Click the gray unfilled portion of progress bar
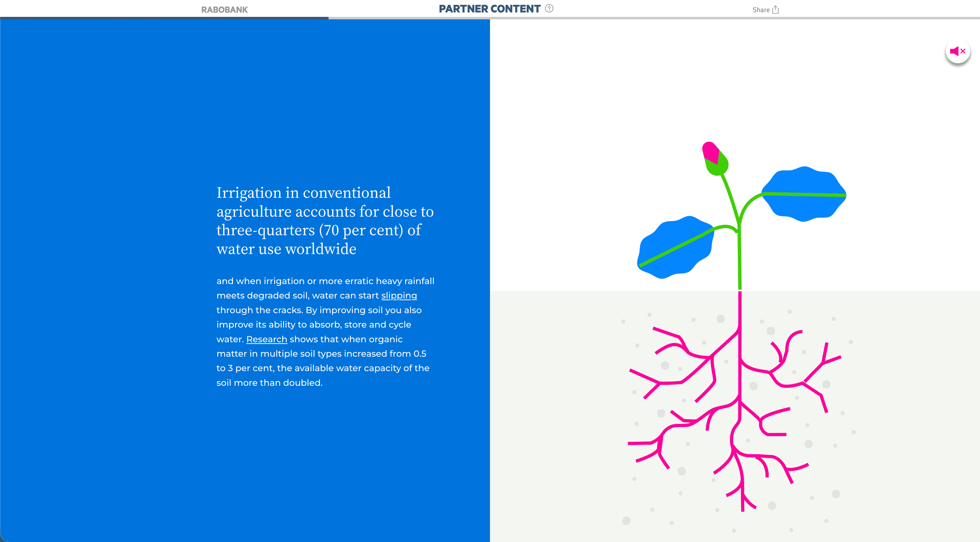The image size is (980, 542). (647, 18)
